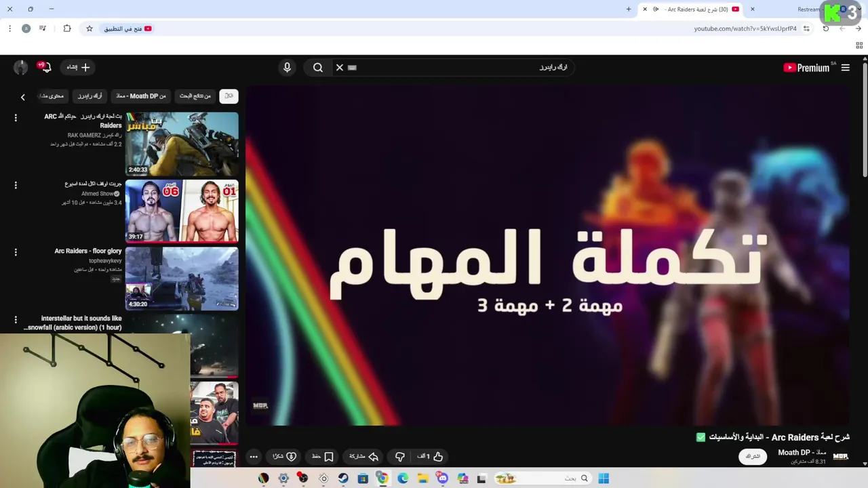Clear the search box with X
Image resolution: width=868 pixels, height=488 pixels.
point(340,67)
